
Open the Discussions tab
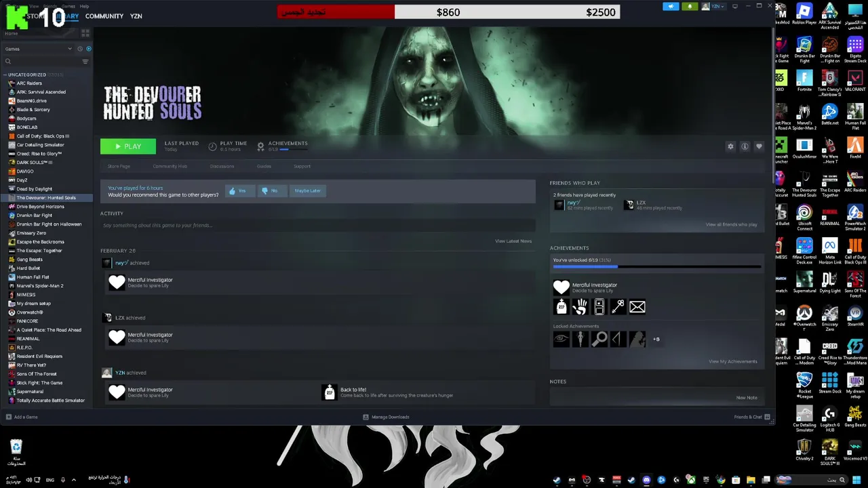[222, 166]
